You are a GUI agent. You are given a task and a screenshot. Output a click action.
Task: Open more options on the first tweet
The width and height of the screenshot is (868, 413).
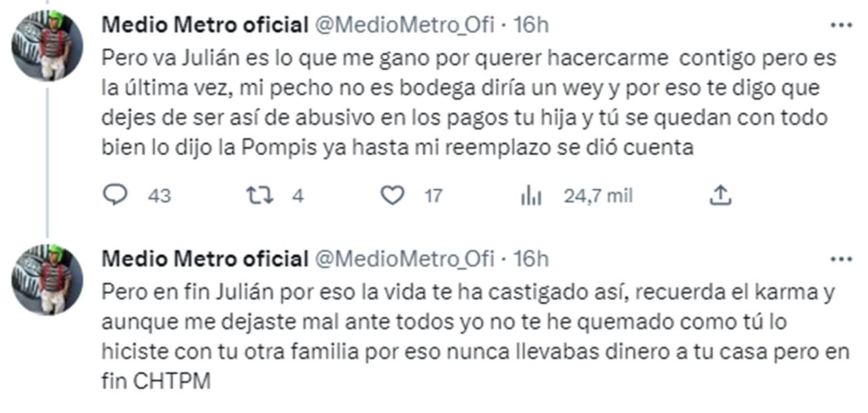pos(841,25)
